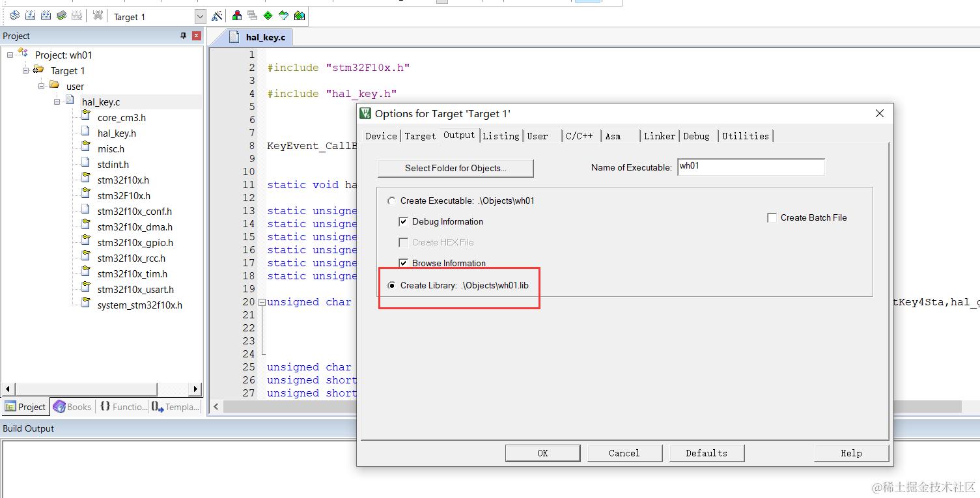Click the file icon beside stm32f10x_gpio.h
Image resolution: width=980 pixels, height=498 pixels.
tap(85, 241)
